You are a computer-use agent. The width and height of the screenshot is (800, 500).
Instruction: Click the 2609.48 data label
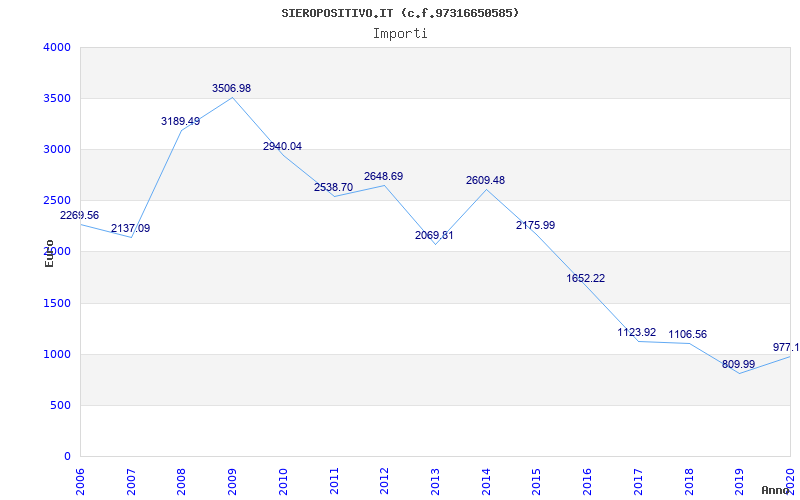click(x=485, y=181)
